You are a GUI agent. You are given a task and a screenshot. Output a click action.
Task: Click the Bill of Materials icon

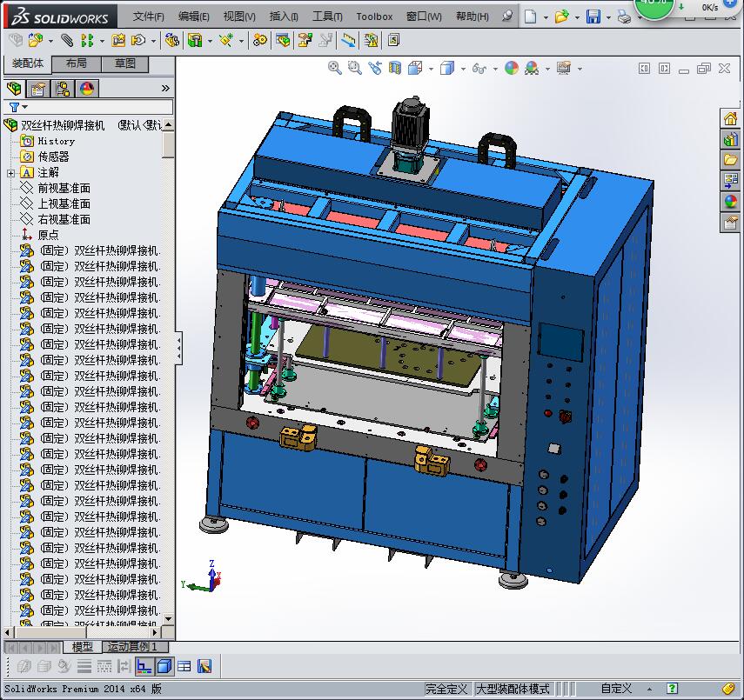pos(283,40)
